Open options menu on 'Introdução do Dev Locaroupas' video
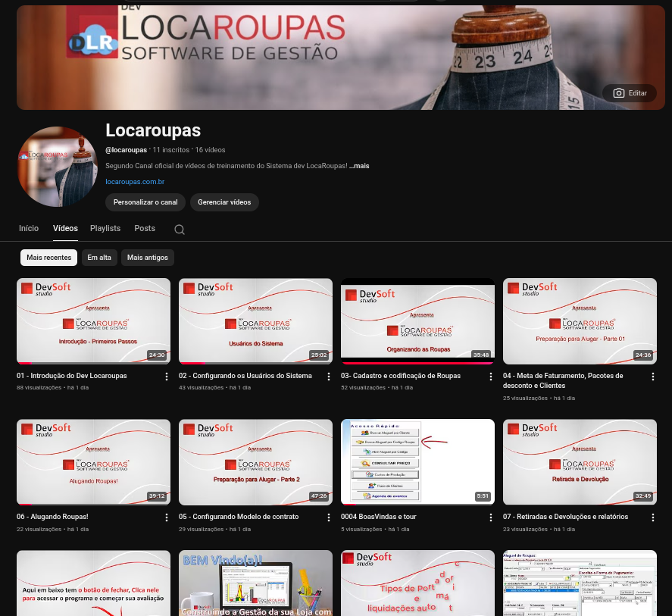The image size is (672, 616). (x=166, y=377)
